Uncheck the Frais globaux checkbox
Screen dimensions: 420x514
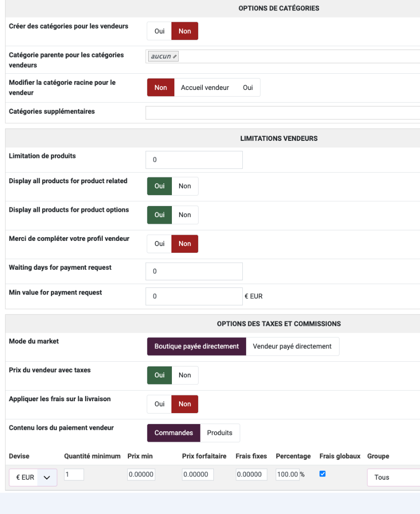tap(322, 474)
